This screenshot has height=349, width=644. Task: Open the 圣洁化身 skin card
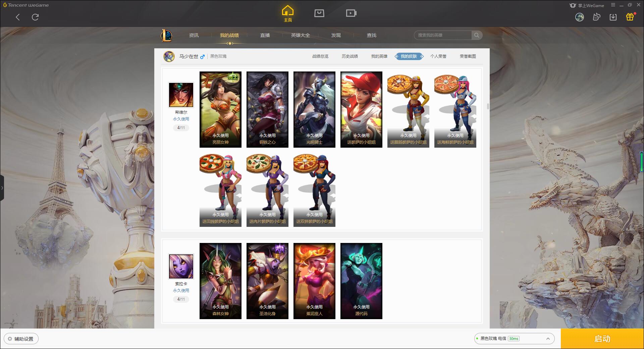[267, 281]
